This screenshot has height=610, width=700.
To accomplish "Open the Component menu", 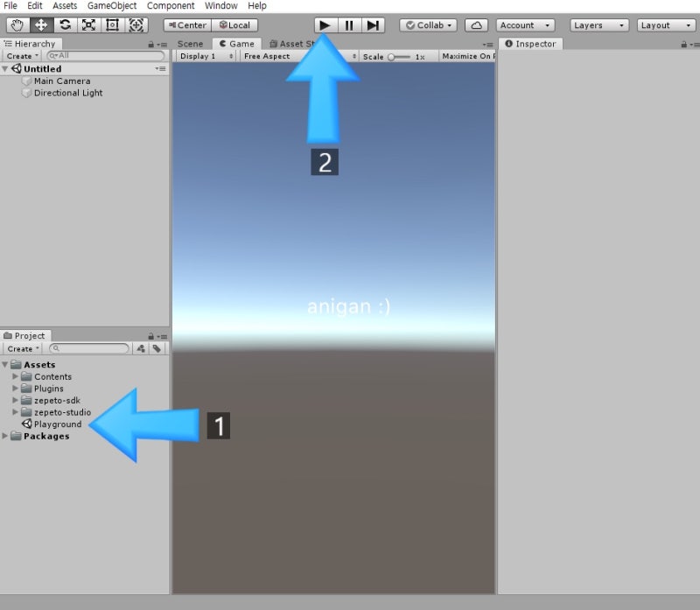I will (171, 6).
